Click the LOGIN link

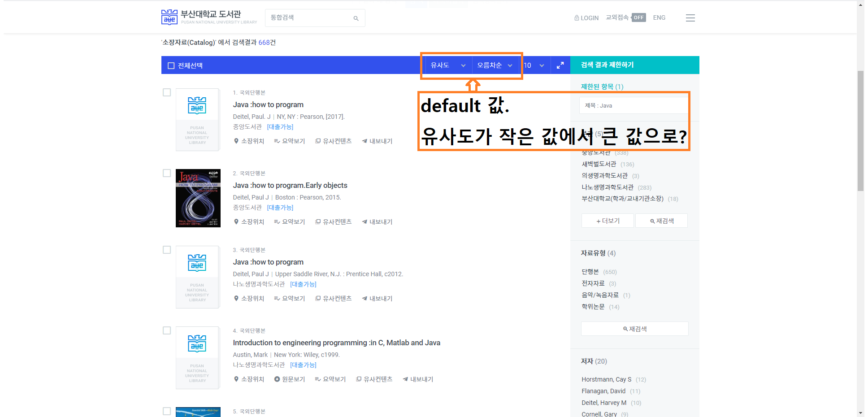point(586,18)
